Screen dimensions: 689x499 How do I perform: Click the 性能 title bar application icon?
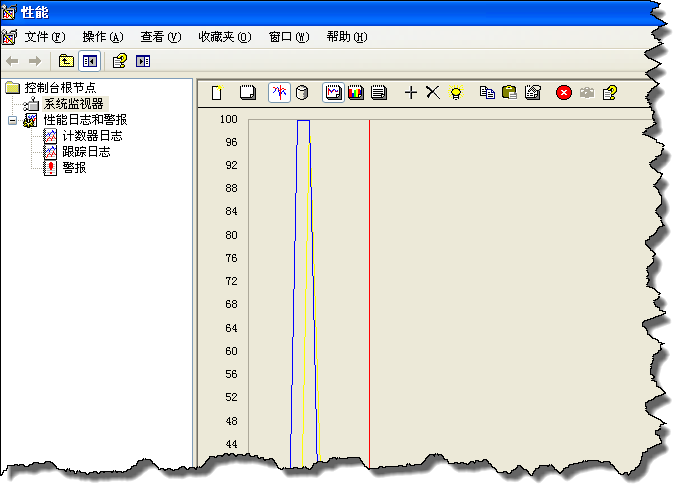pyautogui.click(x=9, y=12)
